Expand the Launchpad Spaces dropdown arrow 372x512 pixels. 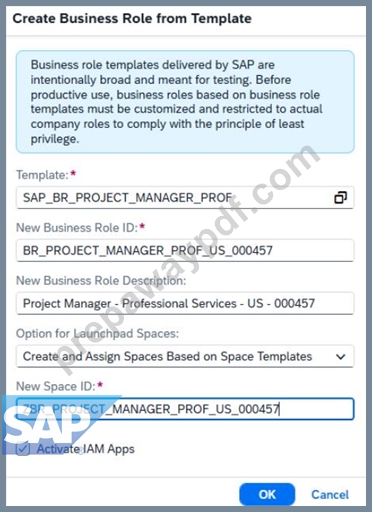click(340, 357)
